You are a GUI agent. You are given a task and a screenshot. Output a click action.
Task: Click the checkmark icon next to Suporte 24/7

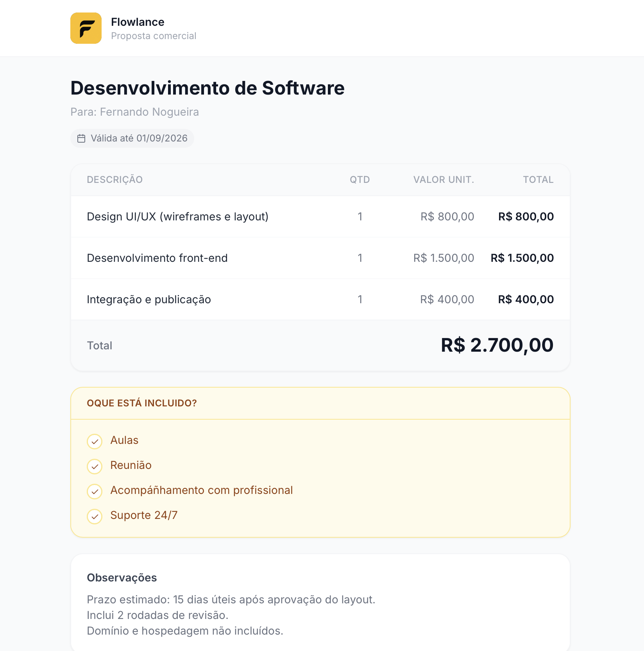coord(95,517)
